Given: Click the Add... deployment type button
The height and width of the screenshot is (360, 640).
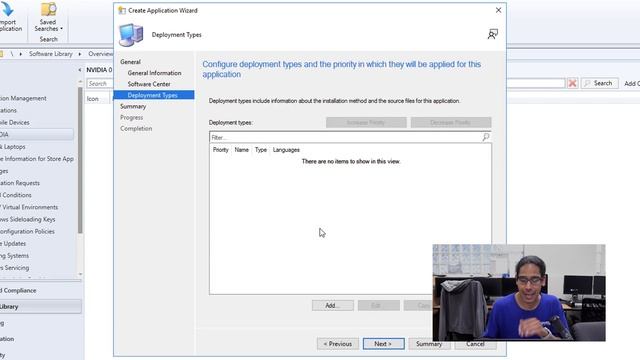Looking at the screenshot, I should pyautogui.click(x=333, y=305).
